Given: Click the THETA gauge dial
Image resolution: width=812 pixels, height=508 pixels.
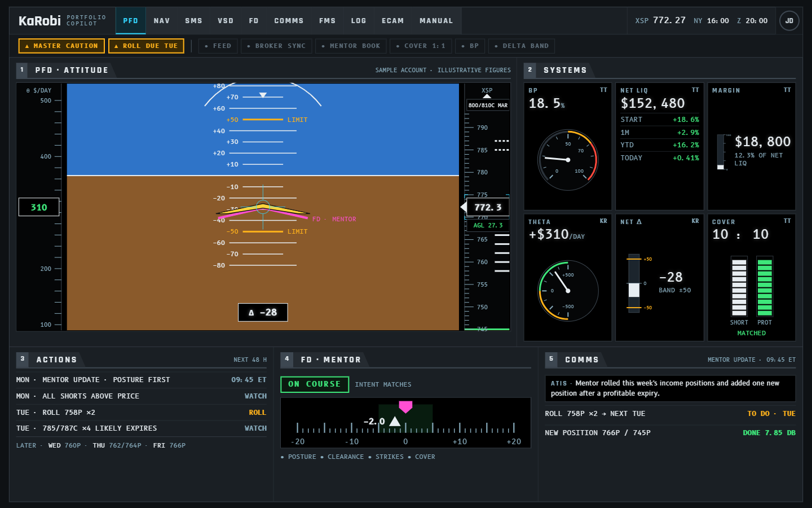Looking at the screenshot, I should coord(568,291).
